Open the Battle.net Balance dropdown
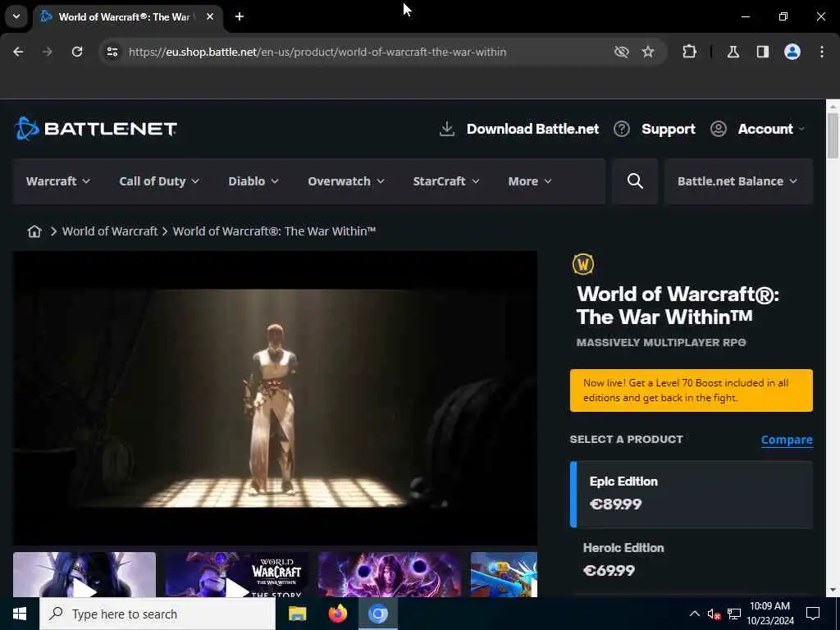Image resolution: width=840 pixels, height=630 pixels. (738, 181)
